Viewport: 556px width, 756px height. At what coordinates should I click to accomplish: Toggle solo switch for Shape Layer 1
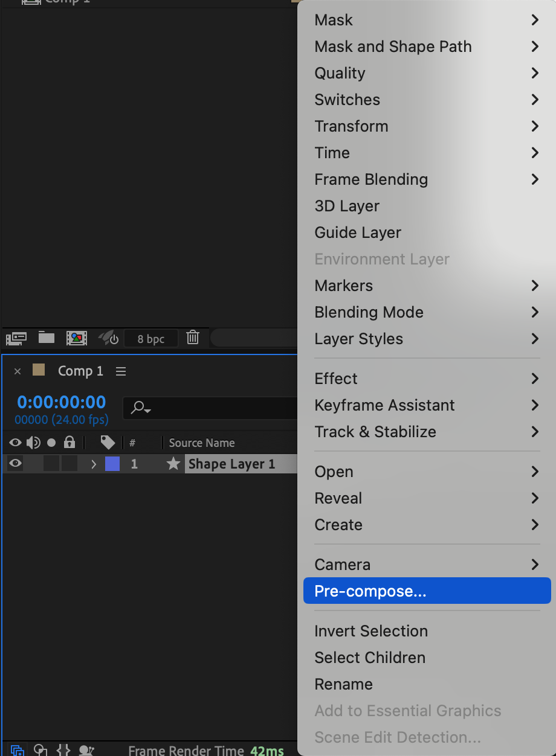[x=52, y=464]
